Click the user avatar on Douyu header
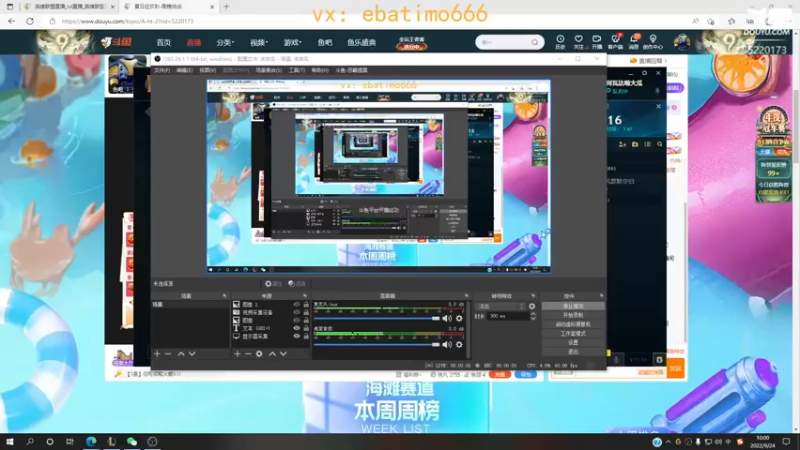 682,42
